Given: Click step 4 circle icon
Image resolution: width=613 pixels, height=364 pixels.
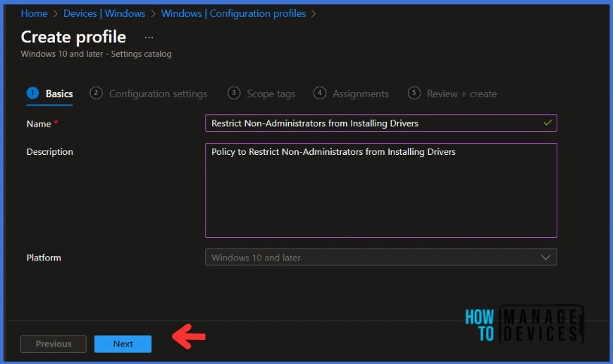Looking at the screenshot, I should point(320,93).
